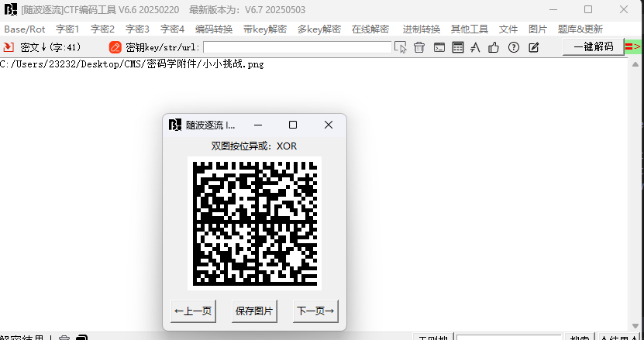This screenshot has height=340, width=644.
Task: Open the 多key解密 menu
Action: (319, 29)
